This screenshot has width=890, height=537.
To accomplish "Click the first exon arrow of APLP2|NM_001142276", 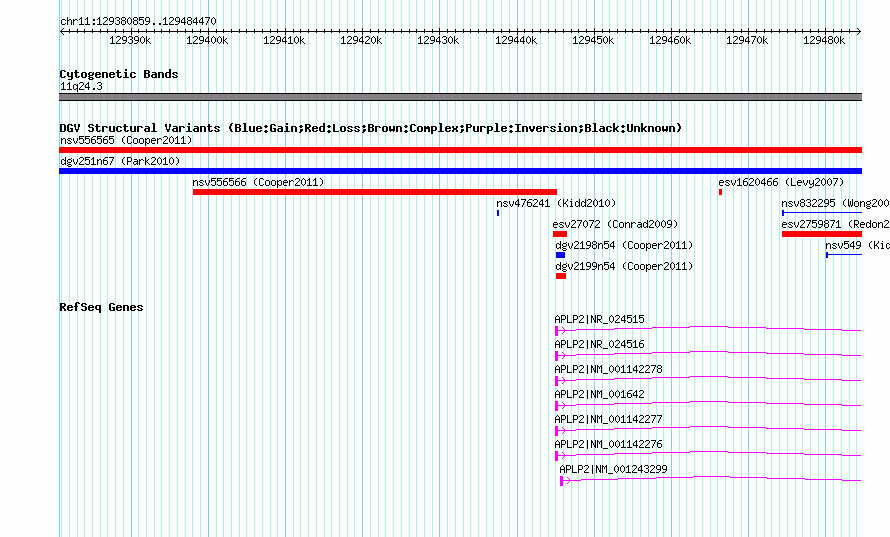I will (560, 456).
